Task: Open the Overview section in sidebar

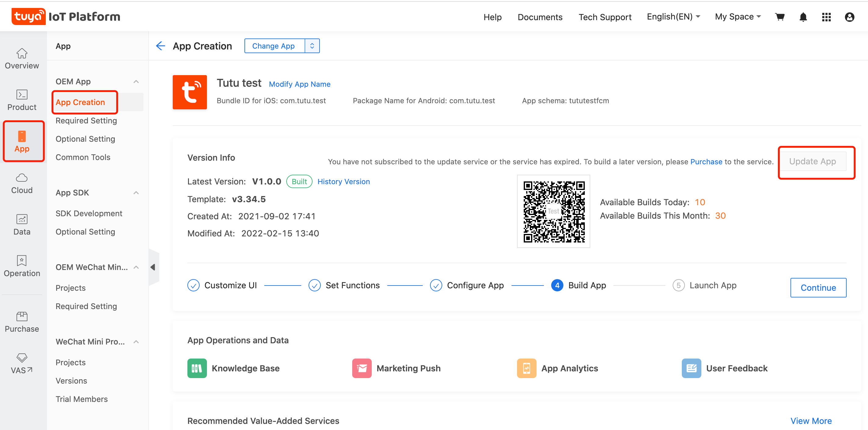Action: tap(22, 59)
